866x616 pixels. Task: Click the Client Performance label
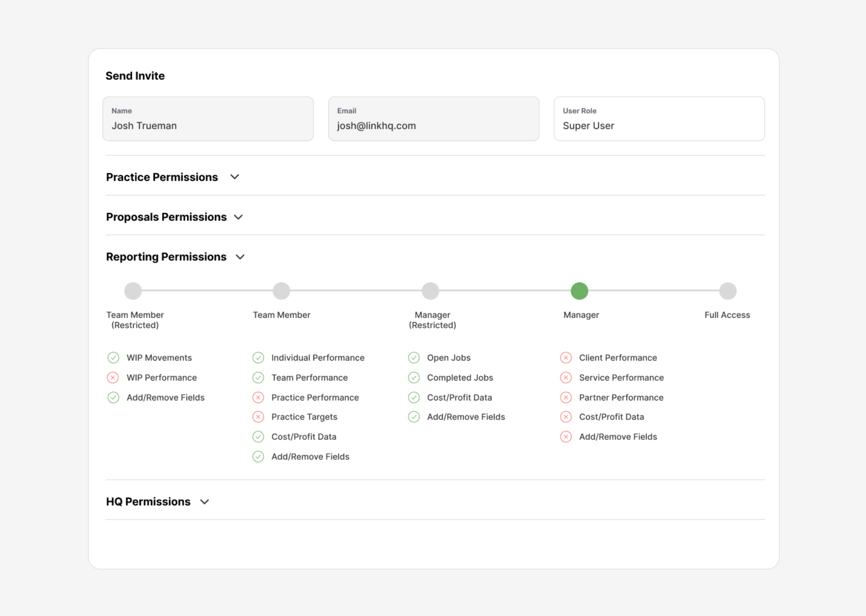point(618,358)
